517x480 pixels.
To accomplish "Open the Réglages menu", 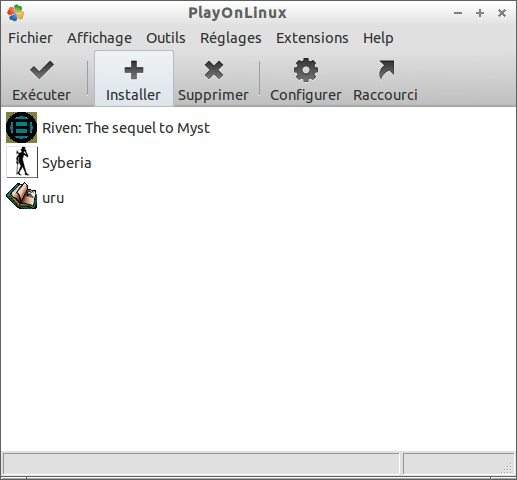I will coord(231,38).
